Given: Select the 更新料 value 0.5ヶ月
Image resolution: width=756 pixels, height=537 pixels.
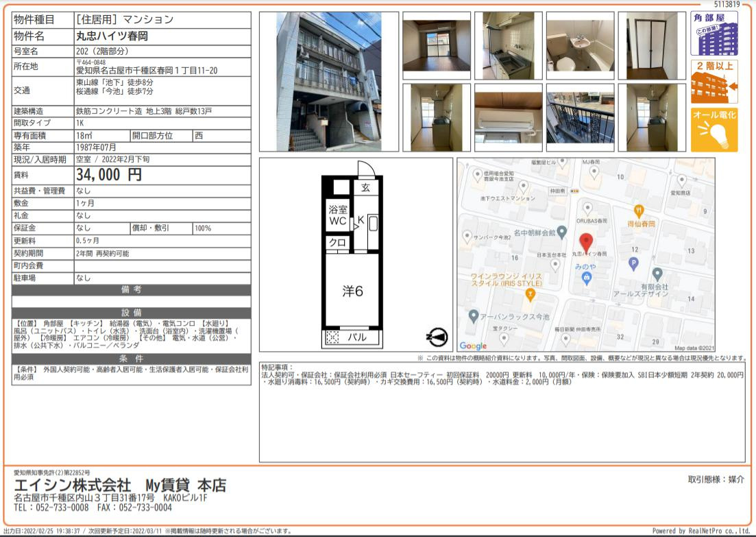Looking at the screenshot, I should click(x=87, y=240).
